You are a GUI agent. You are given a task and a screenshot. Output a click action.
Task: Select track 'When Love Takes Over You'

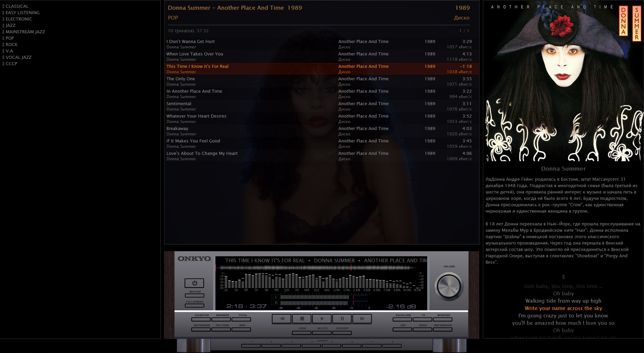click(x=321, y=56)
